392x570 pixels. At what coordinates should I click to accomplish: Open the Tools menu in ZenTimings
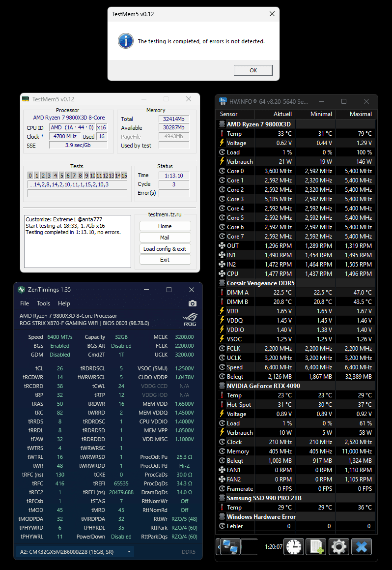(43, 303)
